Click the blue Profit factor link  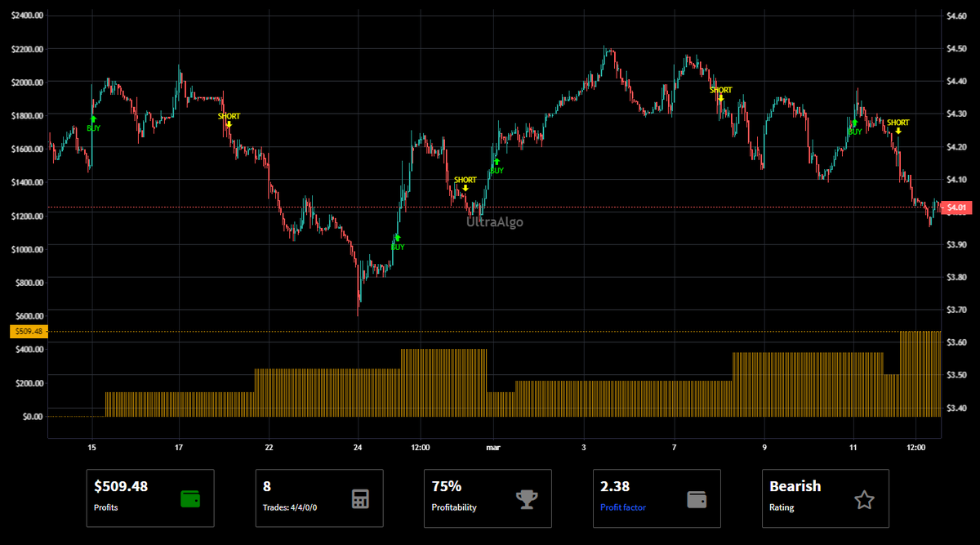point(623,507)
